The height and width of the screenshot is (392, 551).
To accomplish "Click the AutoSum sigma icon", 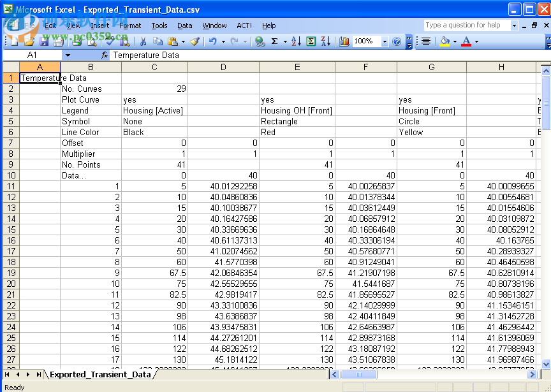I will coord(275,41).
